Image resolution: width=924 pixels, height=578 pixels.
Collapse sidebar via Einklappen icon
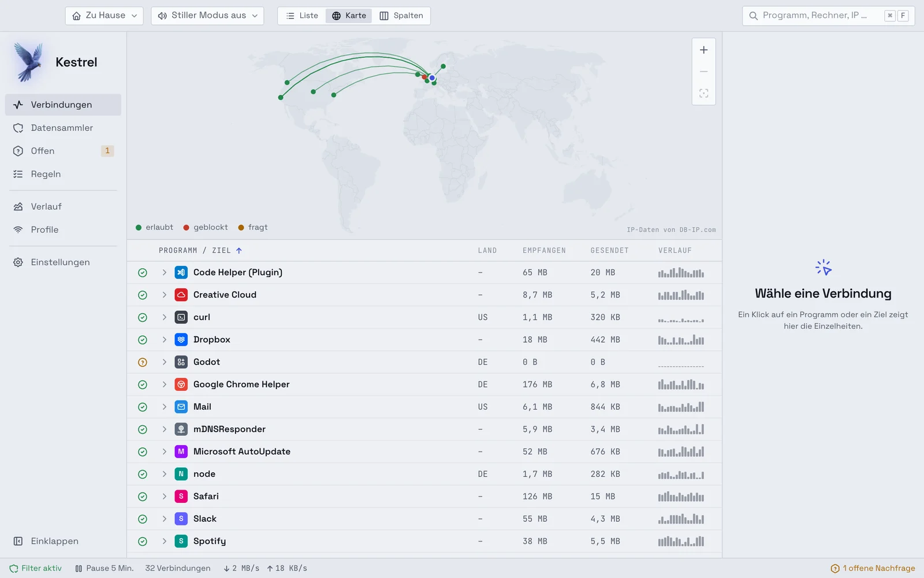click(x=18, y=542)
